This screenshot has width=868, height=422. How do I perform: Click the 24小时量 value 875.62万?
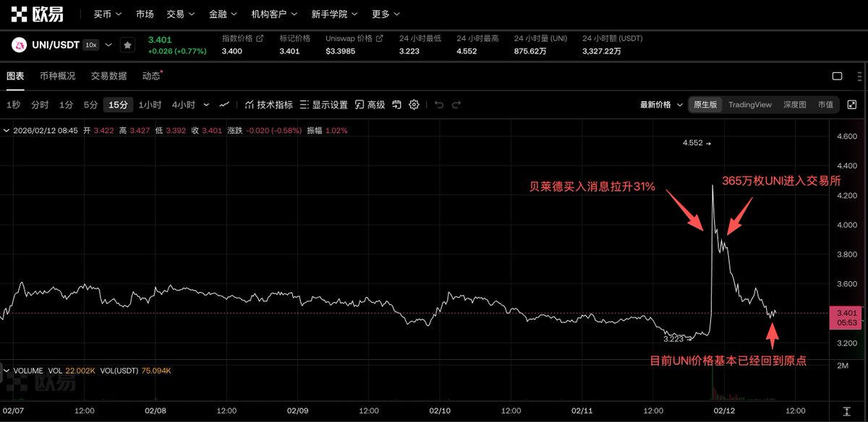(x=530, y=51)
